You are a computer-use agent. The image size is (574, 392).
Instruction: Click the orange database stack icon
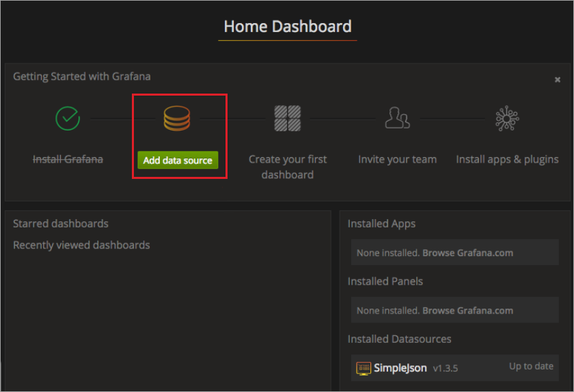177,118
